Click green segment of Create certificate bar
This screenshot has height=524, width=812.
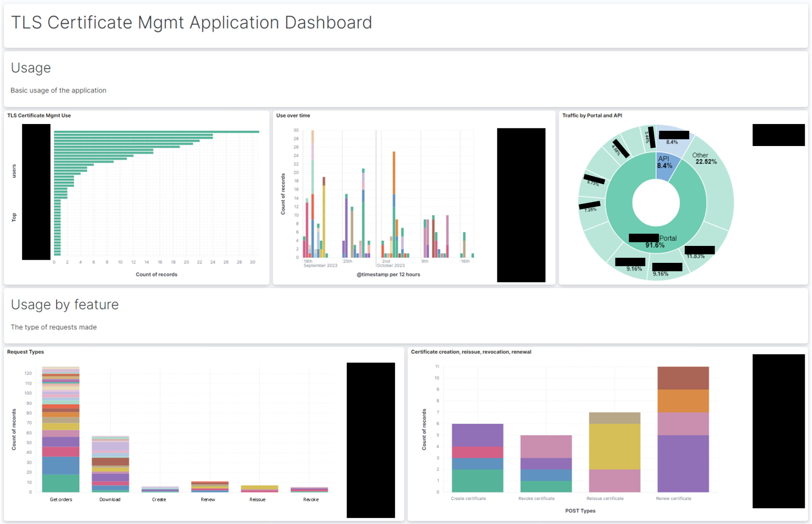(477, 480)
